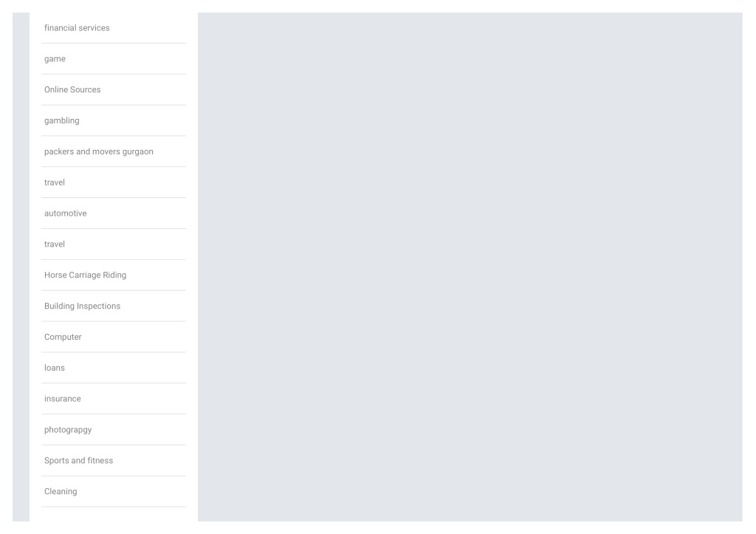Open Horse Carriage Riding category
Screen dimensions: 756x534
pos(86,275)
